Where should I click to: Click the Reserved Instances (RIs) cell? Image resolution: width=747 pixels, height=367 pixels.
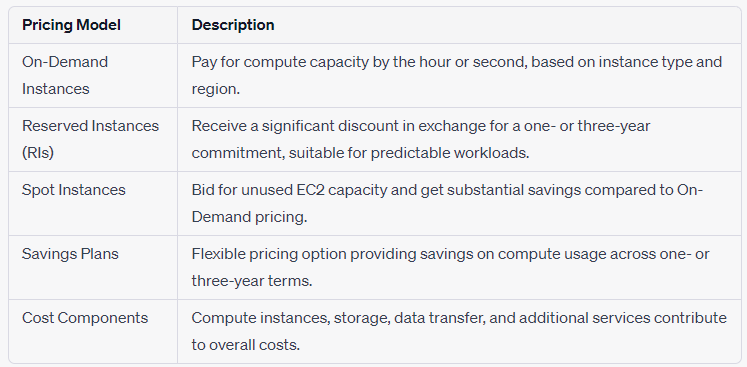click(93, 140)
